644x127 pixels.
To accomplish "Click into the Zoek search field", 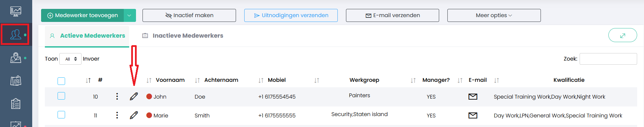I will (x=608, y=59).
